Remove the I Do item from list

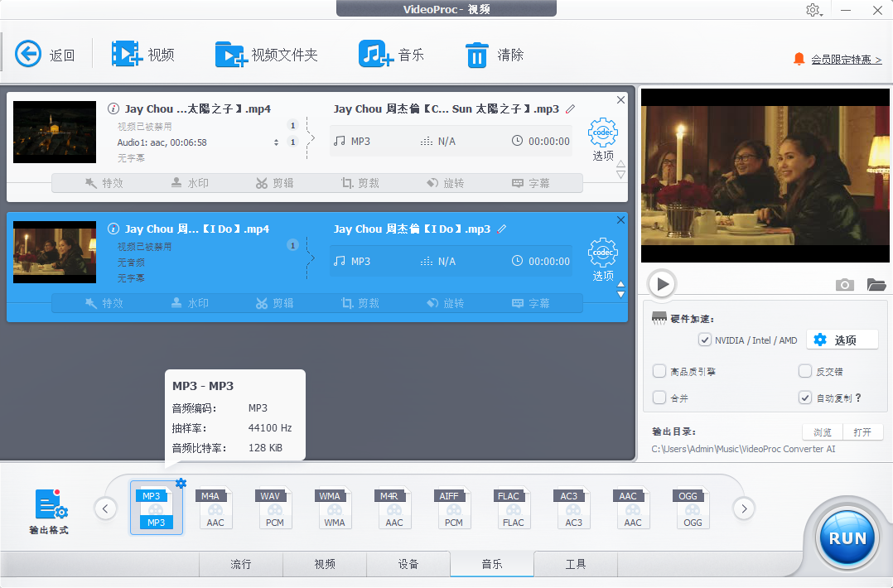pyautogui.click(x=620, y=219)
